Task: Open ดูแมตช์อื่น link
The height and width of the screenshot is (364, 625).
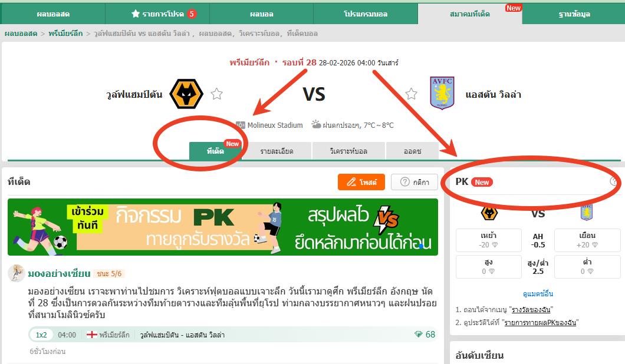Action: 538,294
